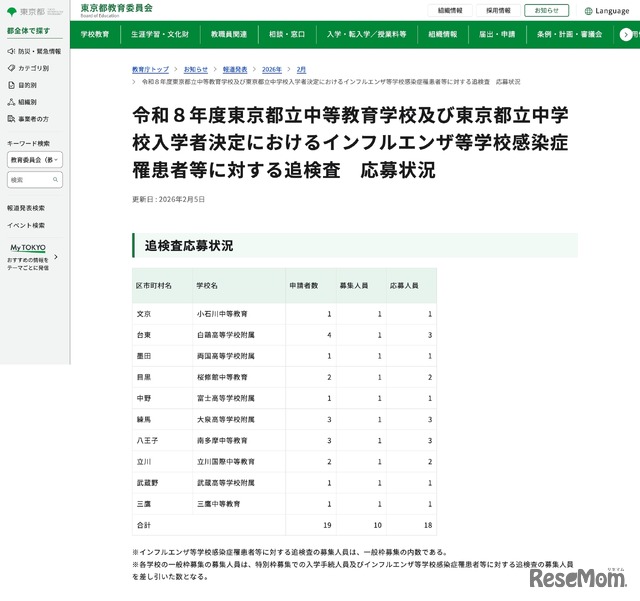This screenshot has width=640, height=601.
Task: Open 学校教育 menu
Action: click(x=95, y=34)
